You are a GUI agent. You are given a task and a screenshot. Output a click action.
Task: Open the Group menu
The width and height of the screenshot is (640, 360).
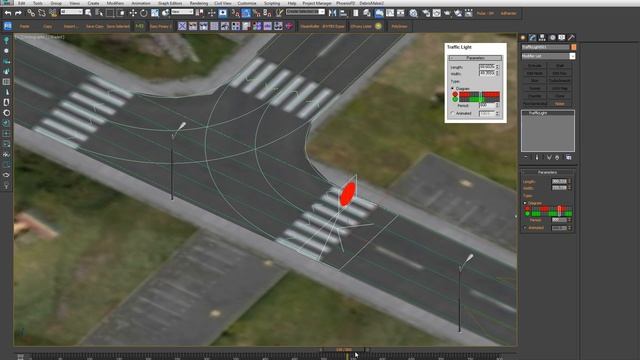56,3
